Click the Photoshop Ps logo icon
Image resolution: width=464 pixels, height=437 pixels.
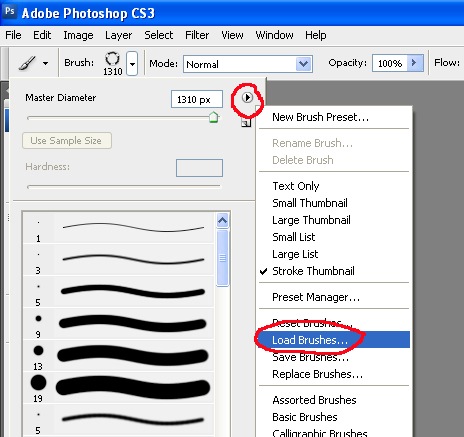(9, 12)
